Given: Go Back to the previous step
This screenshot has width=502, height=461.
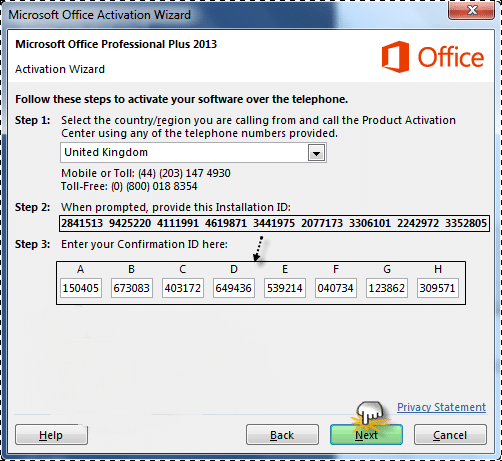Looking at the screenshot, I should click(282, 434).
